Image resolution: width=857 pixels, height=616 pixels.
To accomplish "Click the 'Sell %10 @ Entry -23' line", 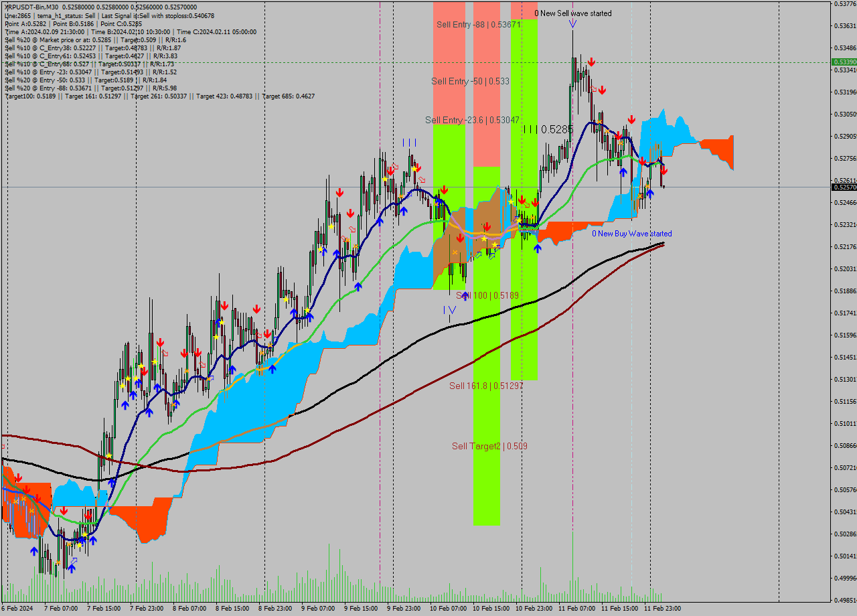I will coord(90,72).
